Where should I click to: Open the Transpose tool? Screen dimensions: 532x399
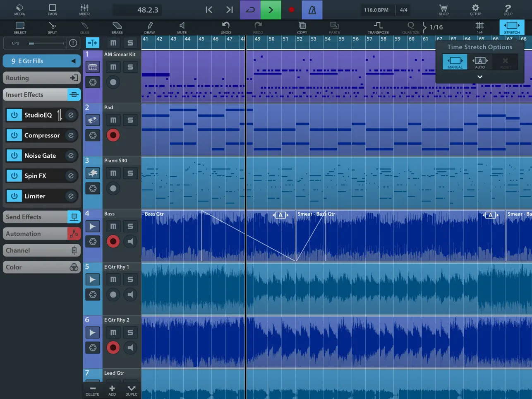pyautogui.click(x=378, y=27)
